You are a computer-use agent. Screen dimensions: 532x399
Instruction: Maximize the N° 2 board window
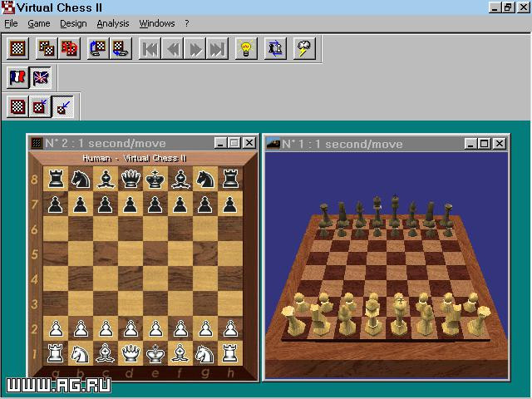(234, 143)
